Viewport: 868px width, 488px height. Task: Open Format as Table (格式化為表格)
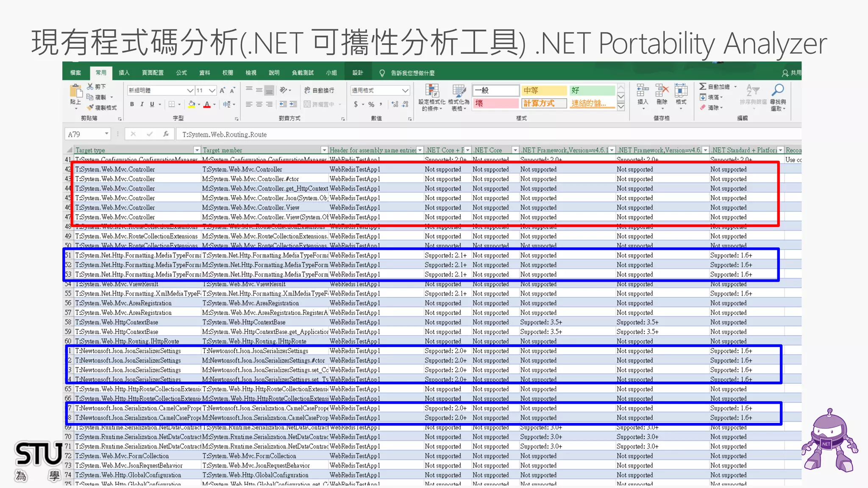coord(459,97)
